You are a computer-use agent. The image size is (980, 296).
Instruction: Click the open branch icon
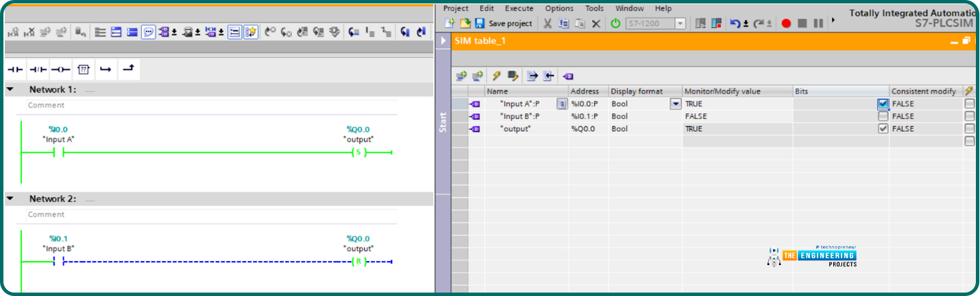pyautogui.click(x=105, y=69)
